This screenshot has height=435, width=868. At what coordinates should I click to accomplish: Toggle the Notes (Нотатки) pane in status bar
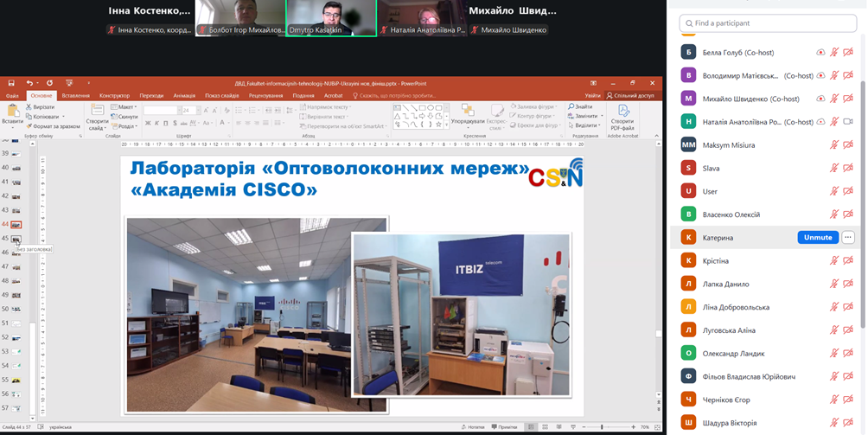[474, 427]
